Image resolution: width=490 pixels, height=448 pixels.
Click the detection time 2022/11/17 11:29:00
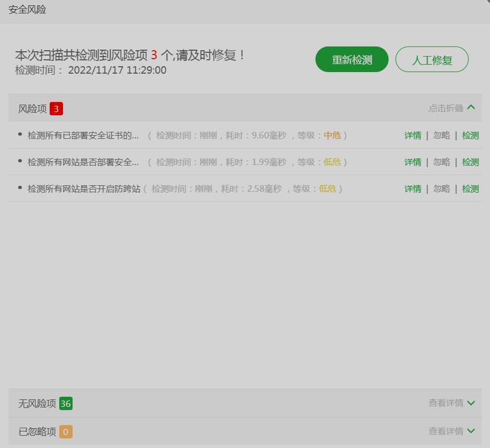pos(117,70)
